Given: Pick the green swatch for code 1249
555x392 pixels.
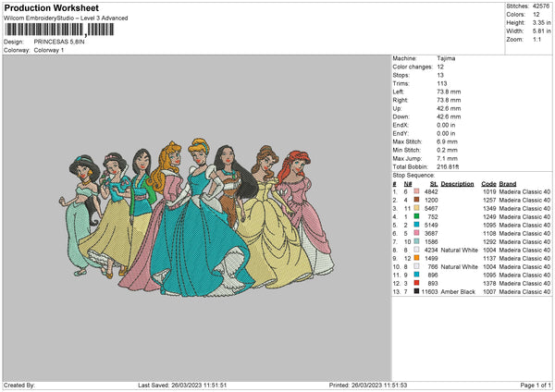Looking at the screenshot, I should point(416,216).
